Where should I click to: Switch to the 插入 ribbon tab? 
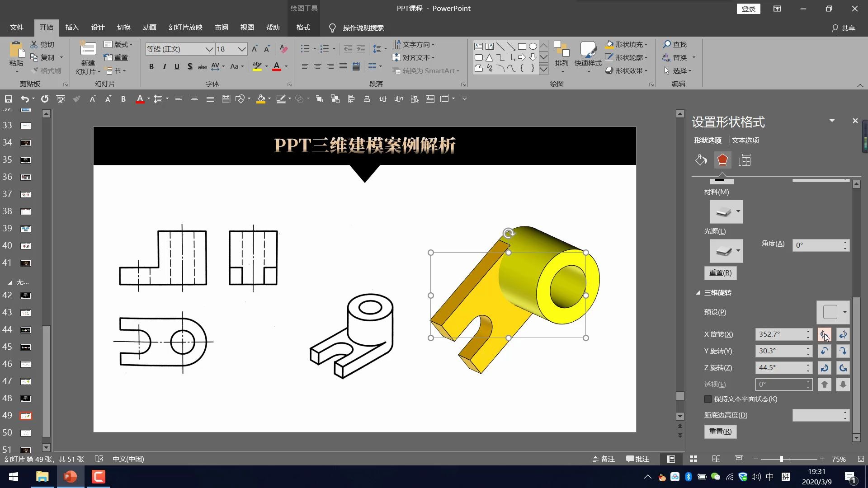tap(72, 28)
